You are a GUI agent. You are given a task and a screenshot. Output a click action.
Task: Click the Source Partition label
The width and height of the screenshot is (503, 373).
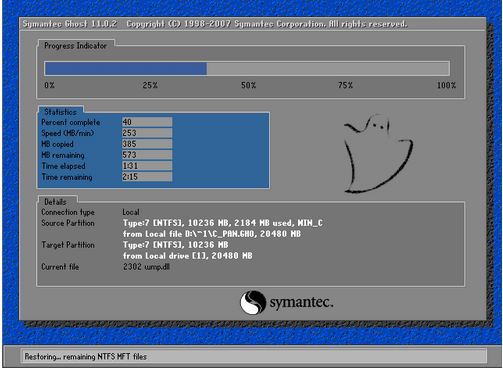click(68, 223)
